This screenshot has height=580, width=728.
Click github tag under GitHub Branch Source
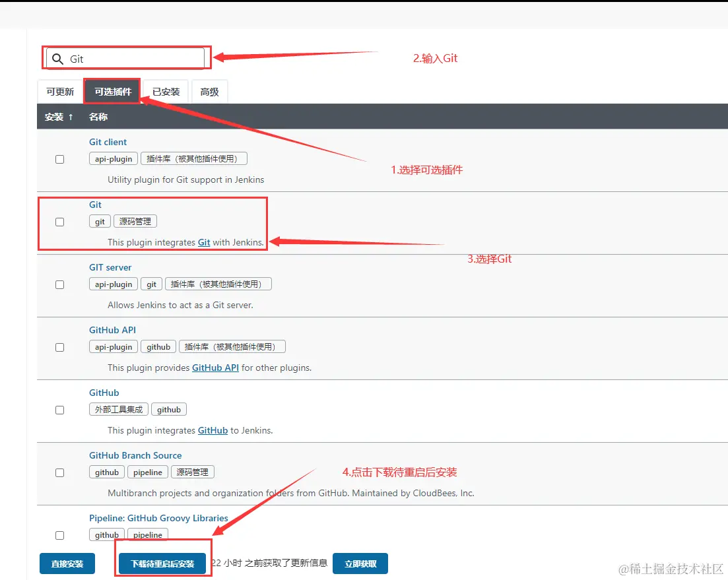107,472
